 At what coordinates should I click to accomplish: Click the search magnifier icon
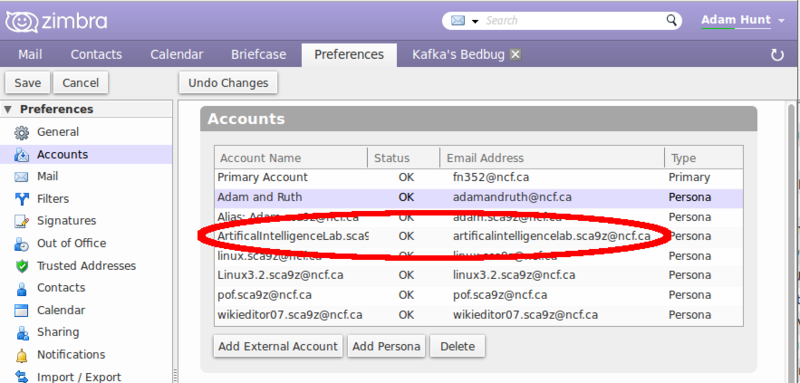[672, 20]
